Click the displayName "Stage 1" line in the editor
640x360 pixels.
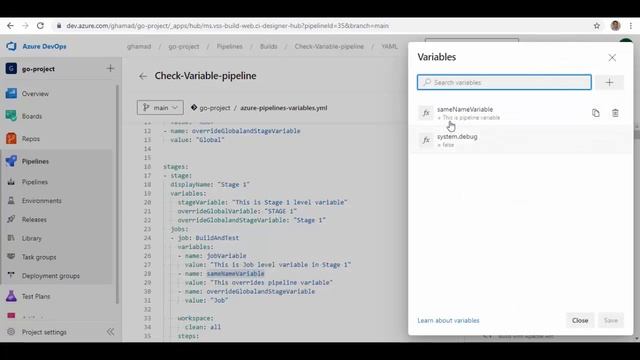click(x=210, y=184)
